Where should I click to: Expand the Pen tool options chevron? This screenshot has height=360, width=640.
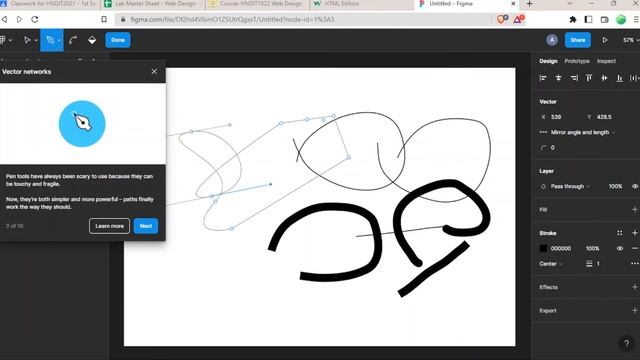click(x=59, y=40)
